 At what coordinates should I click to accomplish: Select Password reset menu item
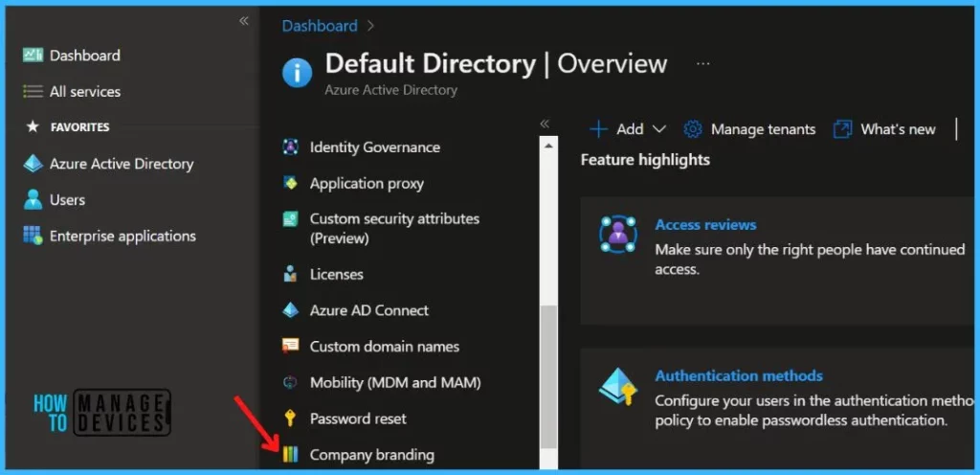pos(358,418)
